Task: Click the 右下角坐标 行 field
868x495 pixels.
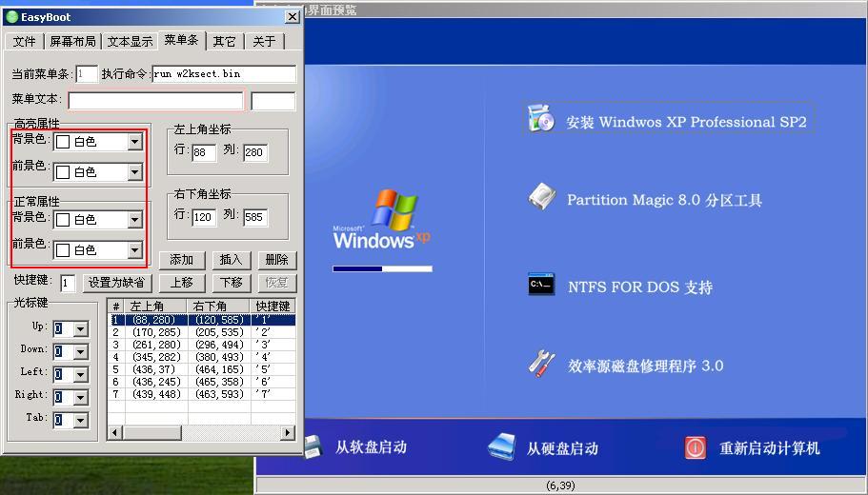Action: (204, 217)
